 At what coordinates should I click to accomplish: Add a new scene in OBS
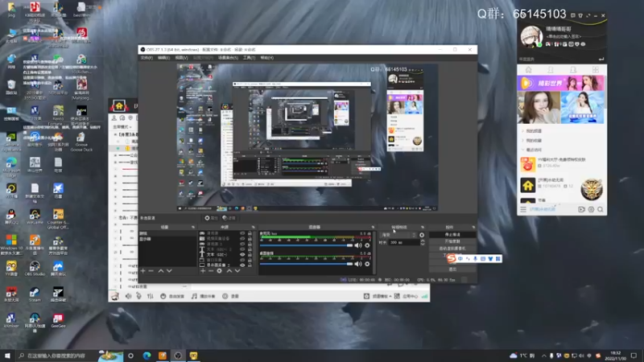[142, 271]
